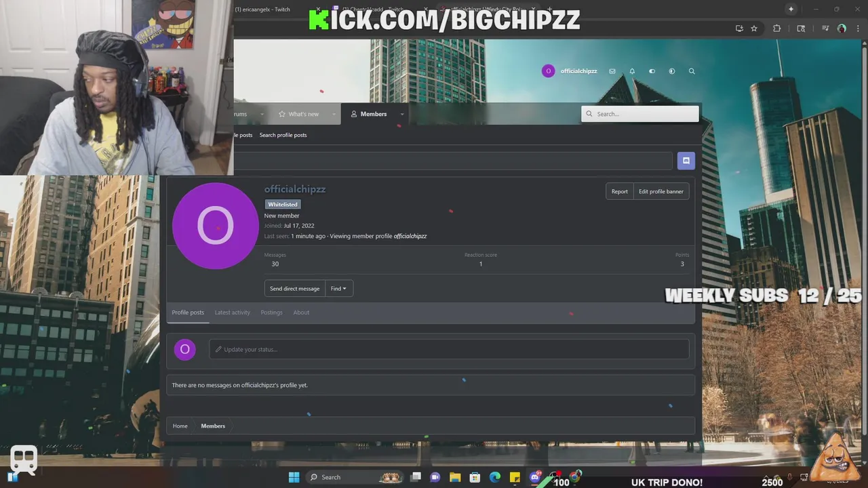Click the Reaction score value 1

[481, 264]
